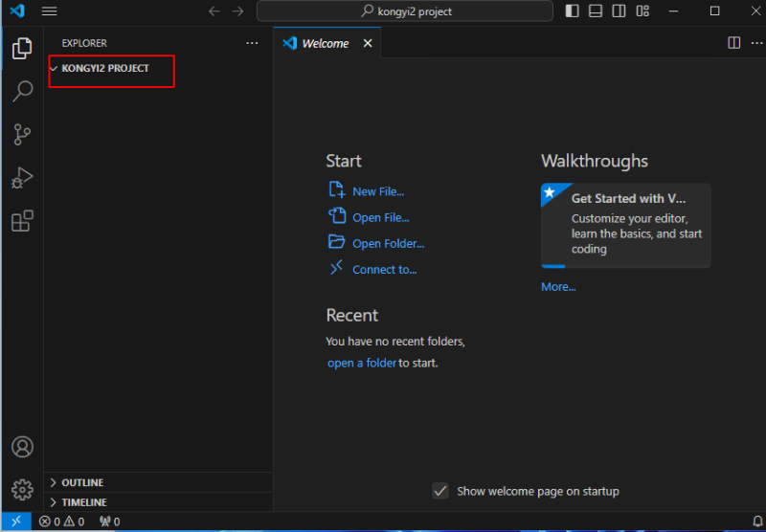Click the Open Folder... link
Image resolution: width=766 pixels, height=532 pixels.
click(389, 244)
